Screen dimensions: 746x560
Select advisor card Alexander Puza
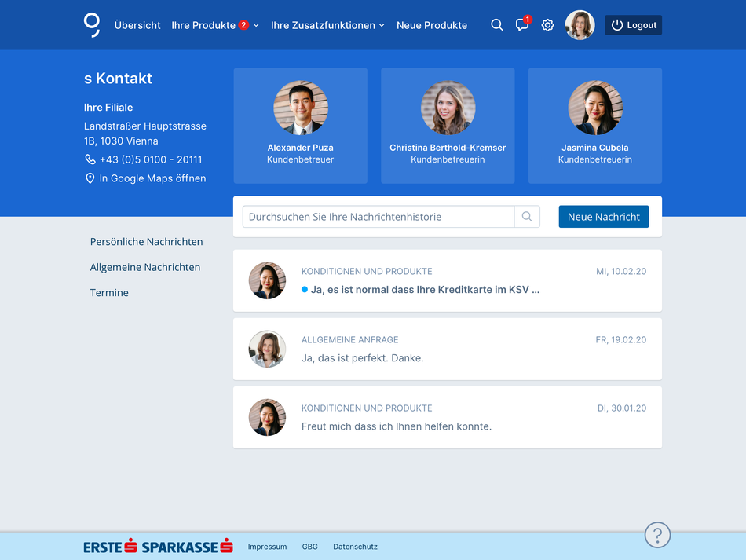coord(300,126)
